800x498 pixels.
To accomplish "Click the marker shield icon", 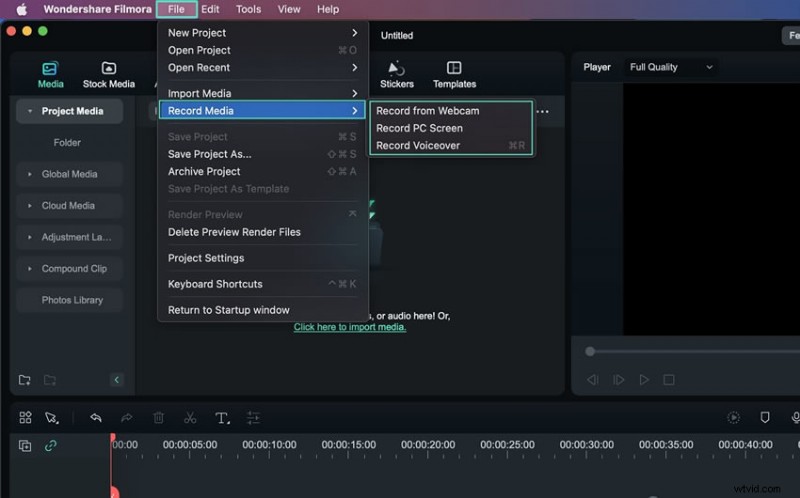I will point(765,417).
